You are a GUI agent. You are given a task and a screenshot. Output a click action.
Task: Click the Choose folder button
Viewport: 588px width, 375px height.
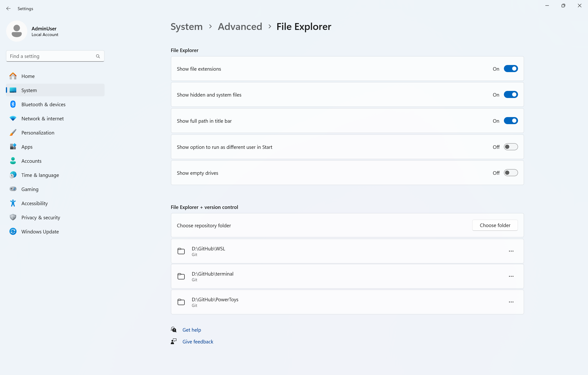[x=495, y=225]
